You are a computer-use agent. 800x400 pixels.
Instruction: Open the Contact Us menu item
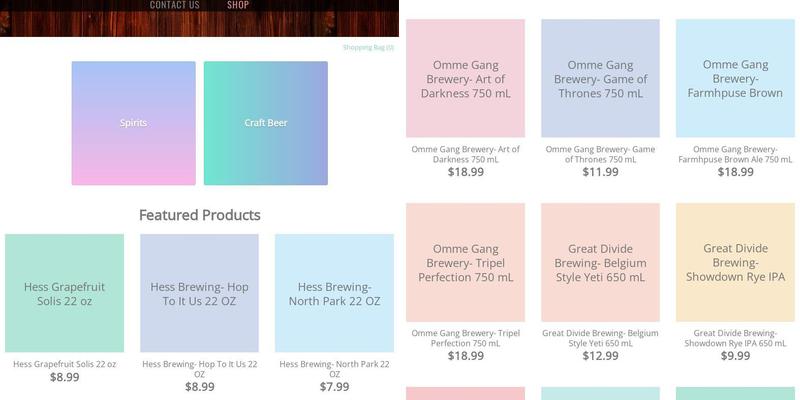(x=174, y=5)
